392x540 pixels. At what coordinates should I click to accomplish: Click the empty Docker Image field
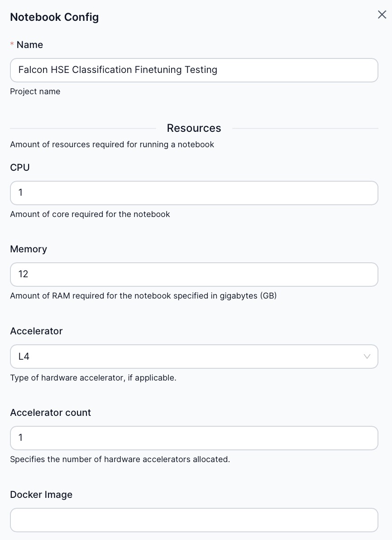point(194,520)
